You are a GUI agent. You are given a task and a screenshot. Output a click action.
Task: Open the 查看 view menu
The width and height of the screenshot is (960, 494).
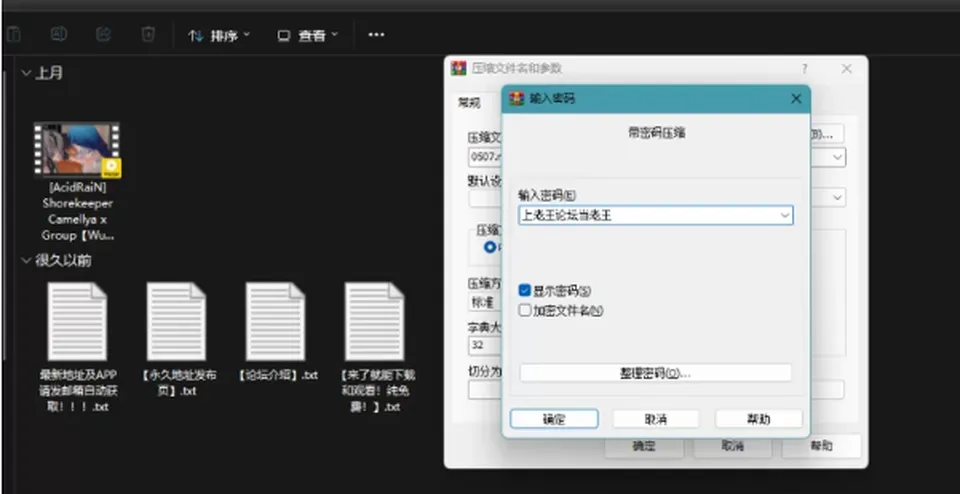coord(307,36)
